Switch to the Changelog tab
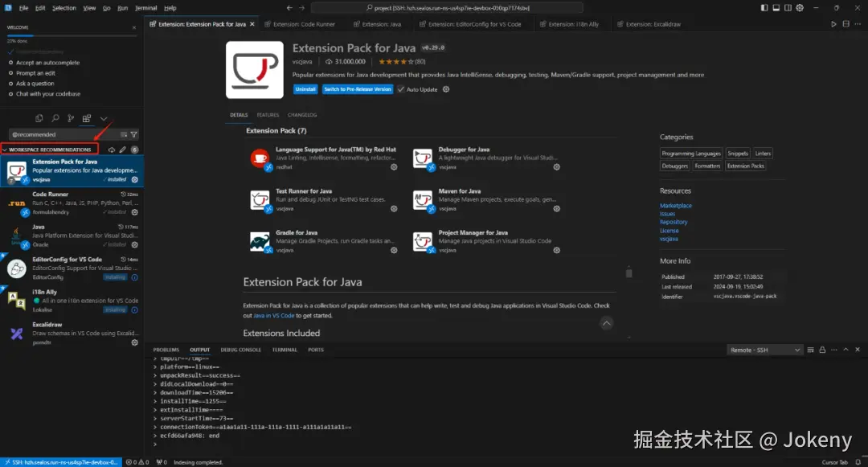The width and height of the screenshot is (868, 467). click(302, 115)
